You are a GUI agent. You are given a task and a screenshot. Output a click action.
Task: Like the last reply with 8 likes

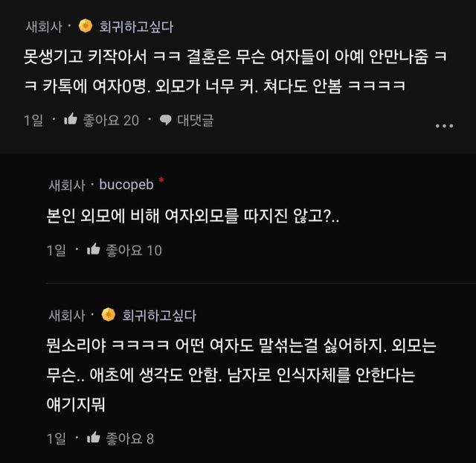(94, 438)
